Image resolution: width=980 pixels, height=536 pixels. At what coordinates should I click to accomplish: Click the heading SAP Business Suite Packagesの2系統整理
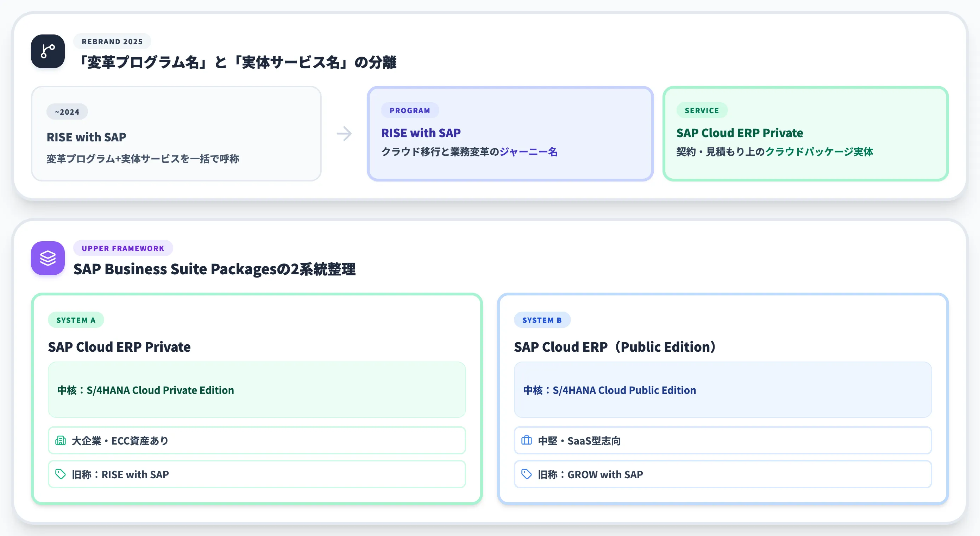(215, 269)
